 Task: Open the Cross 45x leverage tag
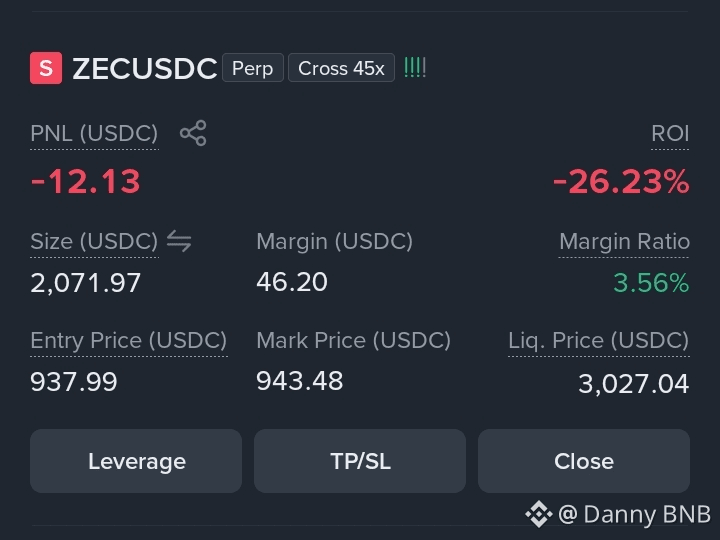(341, 68)
